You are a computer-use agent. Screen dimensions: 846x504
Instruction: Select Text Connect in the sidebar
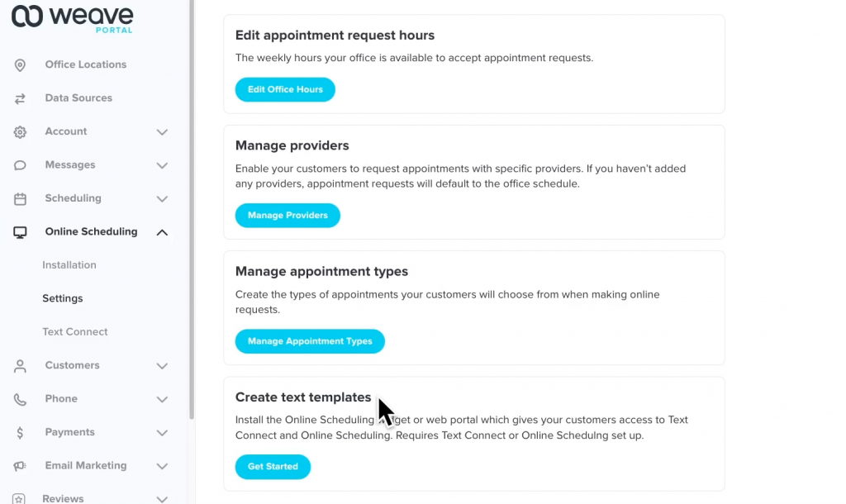click(x=75, y=331)
